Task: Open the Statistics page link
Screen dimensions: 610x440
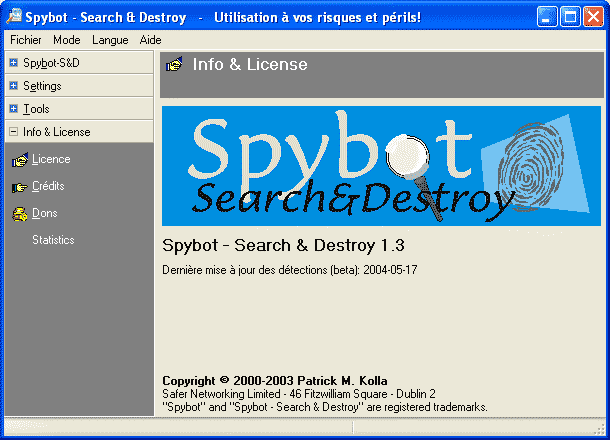Action: [53, 240]
